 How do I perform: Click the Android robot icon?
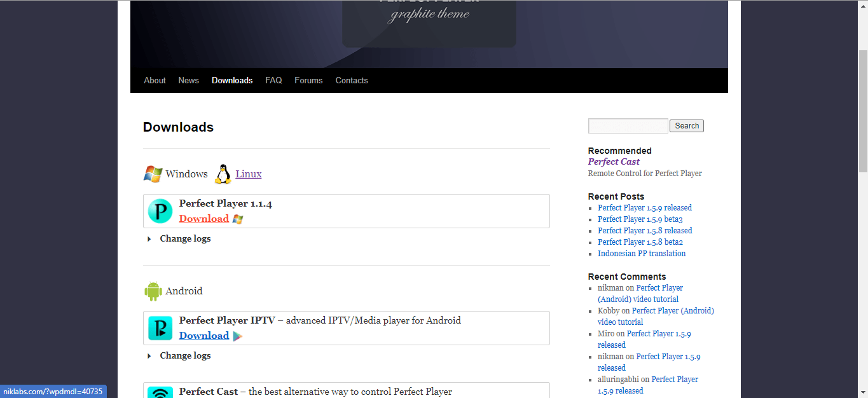click(x=153, y=291)
